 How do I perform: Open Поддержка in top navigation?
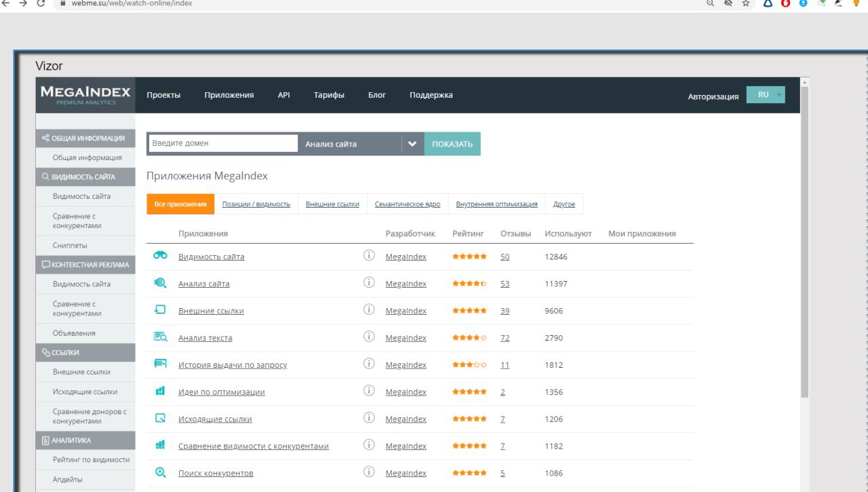(x=431, y=95)
